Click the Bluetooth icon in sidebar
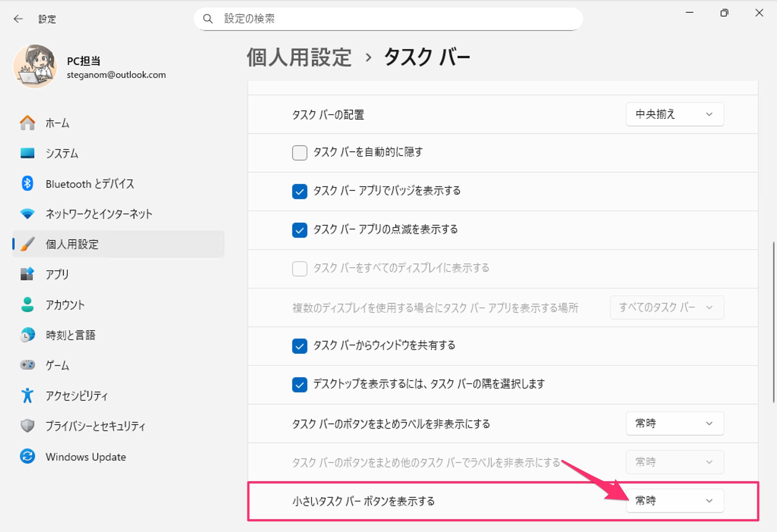The width and height of the screenshot is (777, 532). click(27, 184)
